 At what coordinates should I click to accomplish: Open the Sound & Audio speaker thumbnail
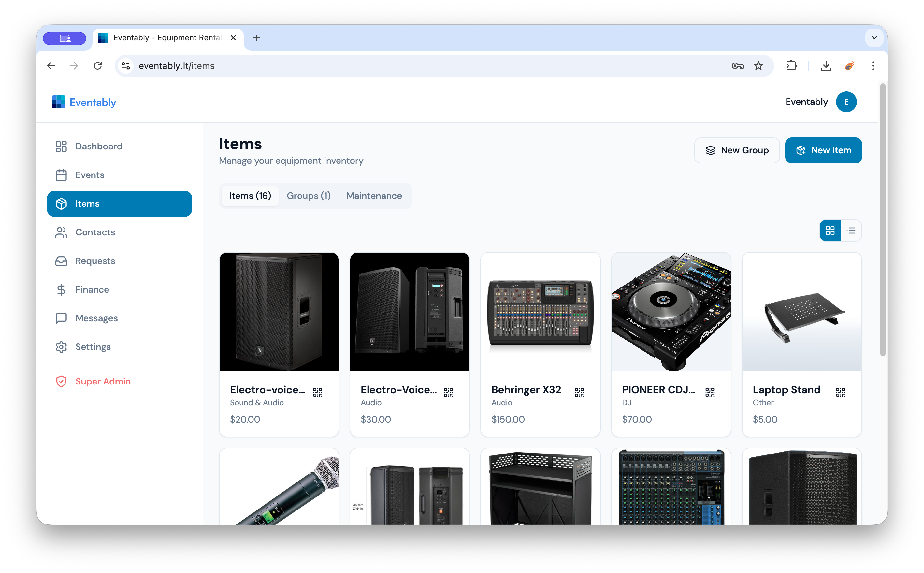(x=279, y=312)
